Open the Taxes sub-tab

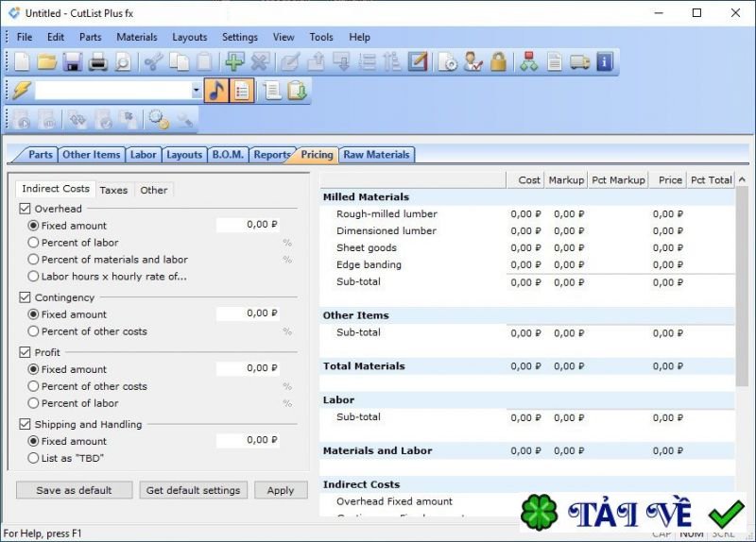tap(113, 191)
